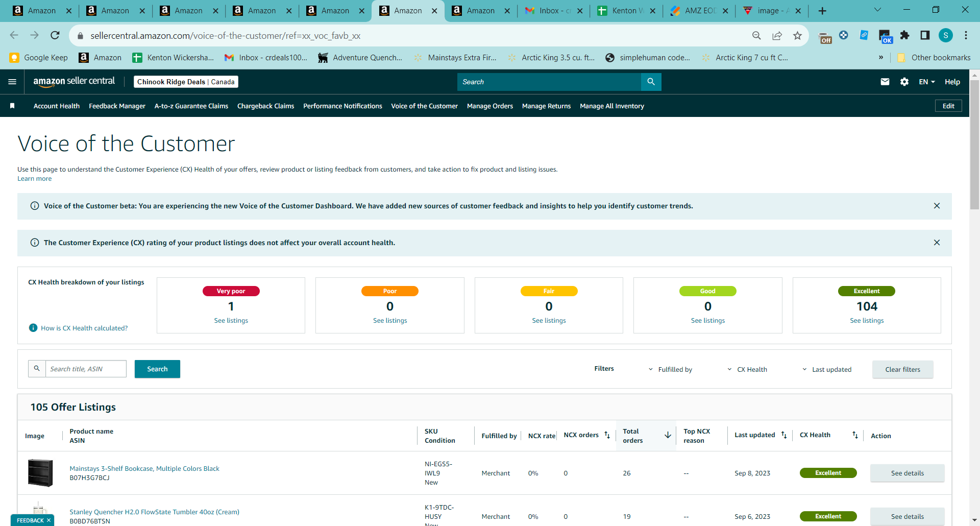980x526 pixels.
Task: Dismiss the Voice of the Customer beta banner
Action: (x=937, y=206)
